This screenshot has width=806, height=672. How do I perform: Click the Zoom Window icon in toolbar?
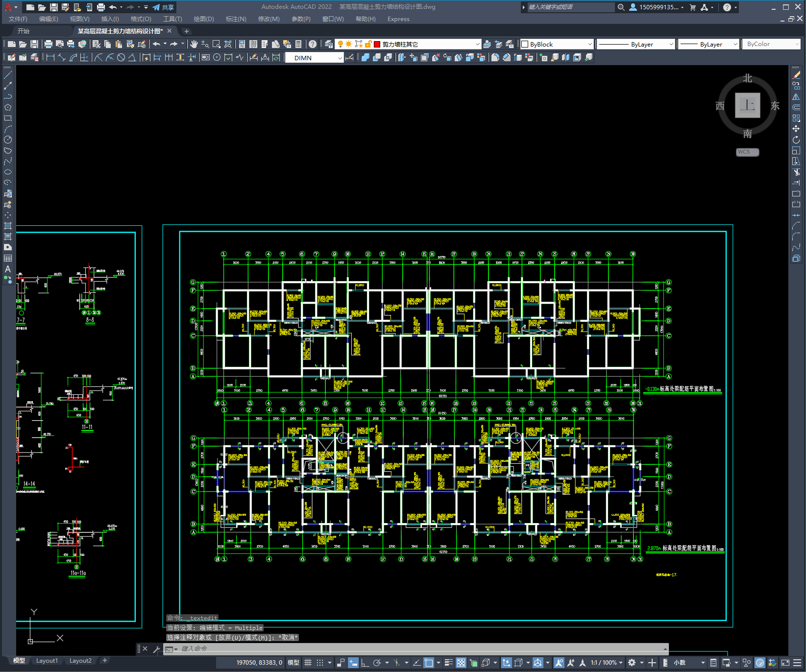point(217,44)
